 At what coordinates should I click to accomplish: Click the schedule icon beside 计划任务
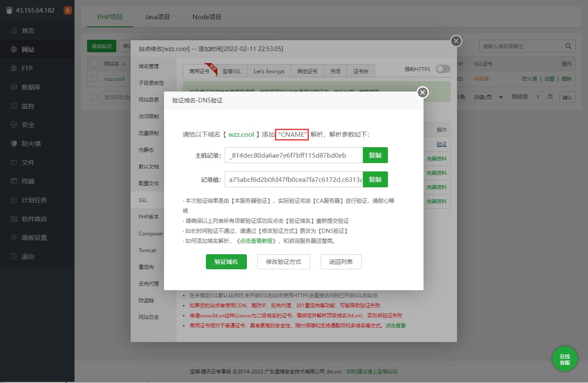tap(14, 200)
